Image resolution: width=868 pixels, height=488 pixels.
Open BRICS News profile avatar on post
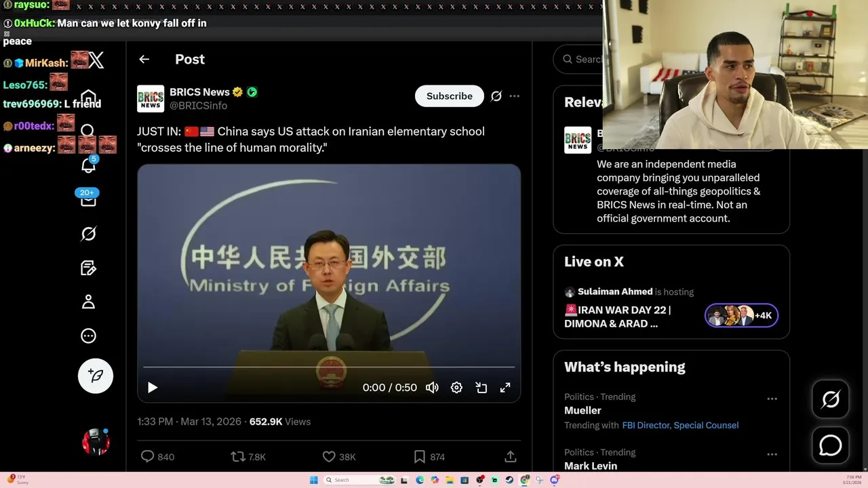[151, 98]
